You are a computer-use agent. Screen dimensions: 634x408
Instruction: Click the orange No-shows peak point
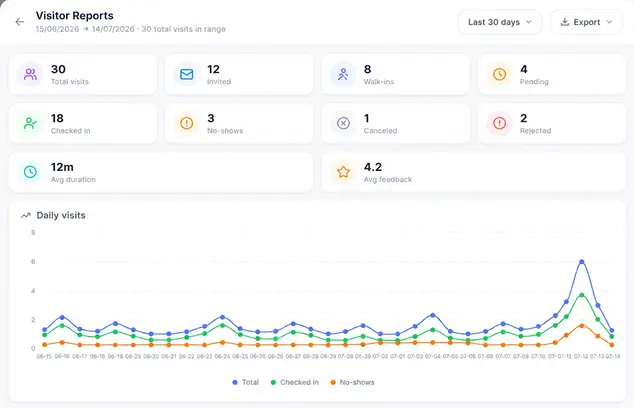tap(582, 326)
